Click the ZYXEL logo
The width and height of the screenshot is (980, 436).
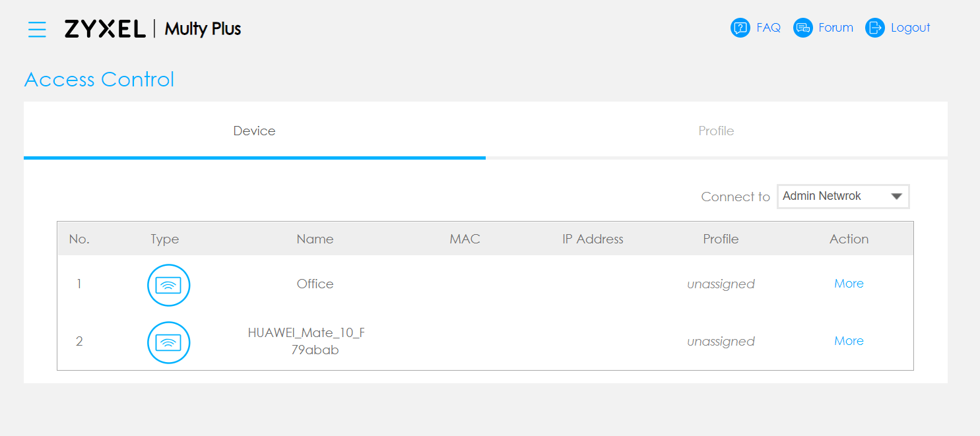(x=105, y=29)
